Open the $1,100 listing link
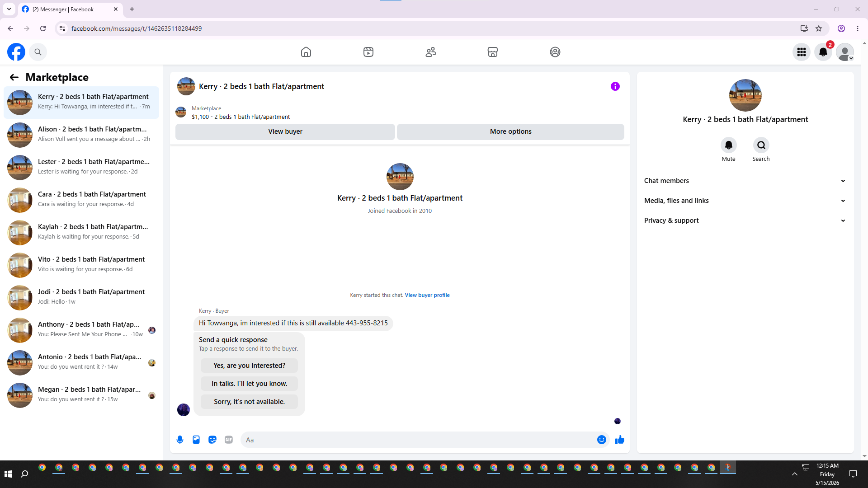This screenshot has height=488, width=868. click(241, 117)
